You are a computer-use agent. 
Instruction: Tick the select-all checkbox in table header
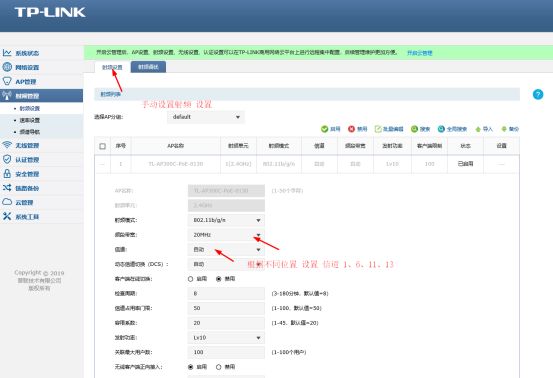[103, 146]
